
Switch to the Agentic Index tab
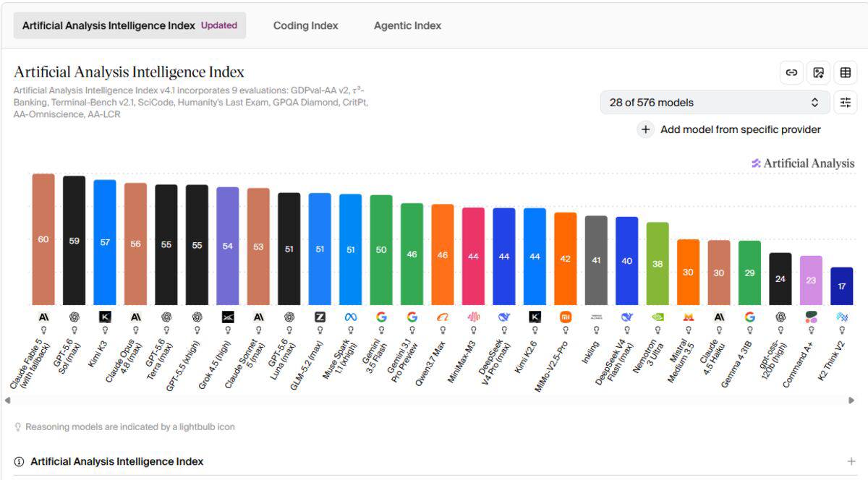[x=407, y=25]
